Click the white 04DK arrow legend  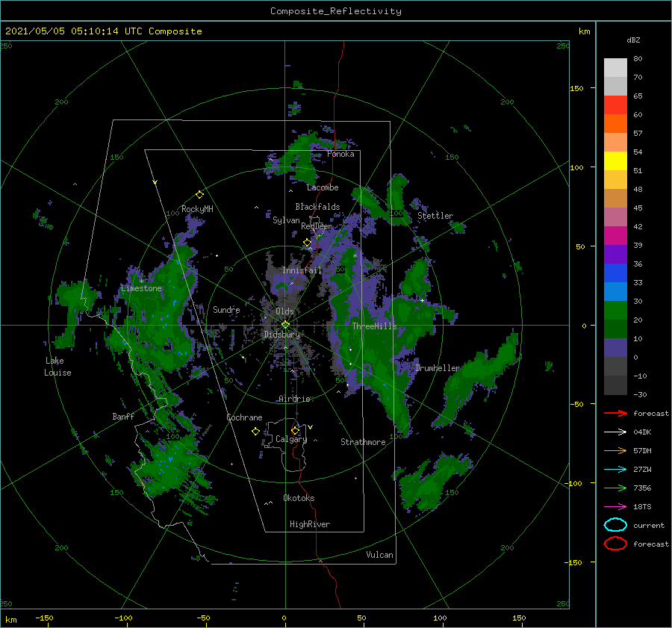click(615, 432)
